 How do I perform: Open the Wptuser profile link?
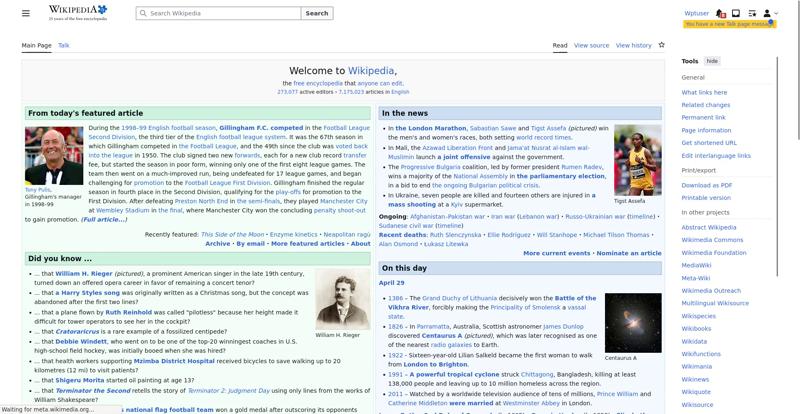(x=696, y=13)
